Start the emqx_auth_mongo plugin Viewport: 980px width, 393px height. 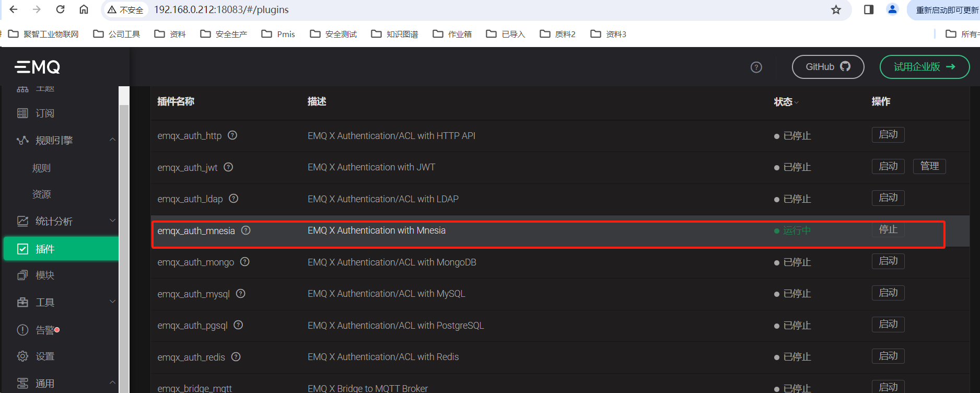point(888,261)
